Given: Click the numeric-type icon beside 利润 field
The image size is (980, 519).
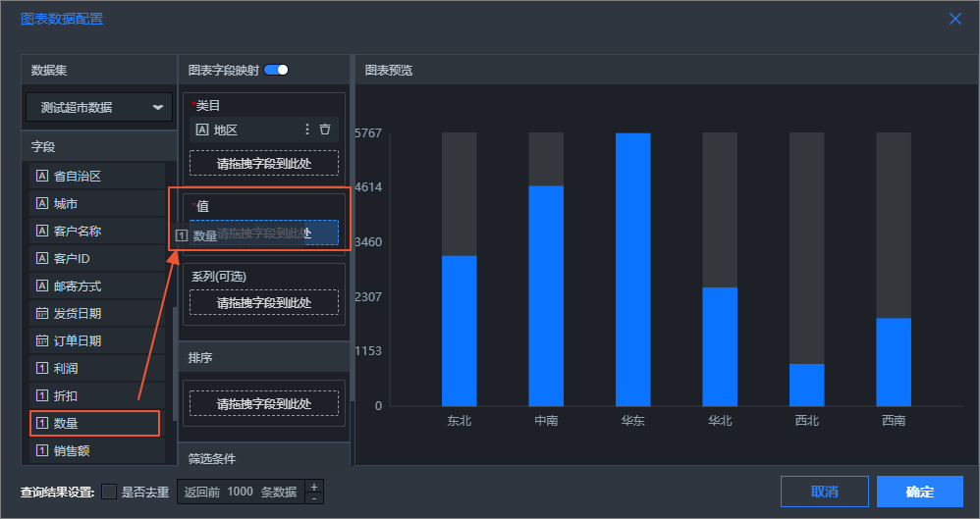Looking at the screenshot, I should click(x=42, y=369).
